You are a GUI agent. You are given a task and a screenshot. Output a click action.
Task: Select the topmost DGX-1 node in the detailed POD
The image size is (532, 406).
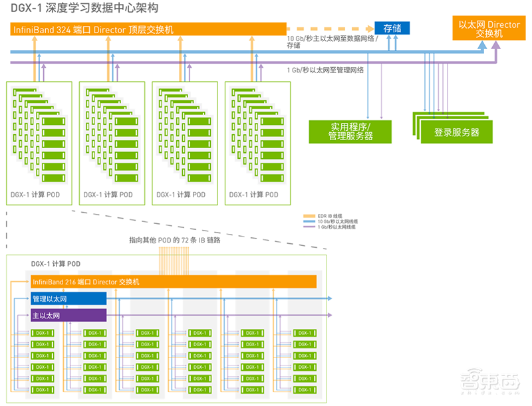43,333
